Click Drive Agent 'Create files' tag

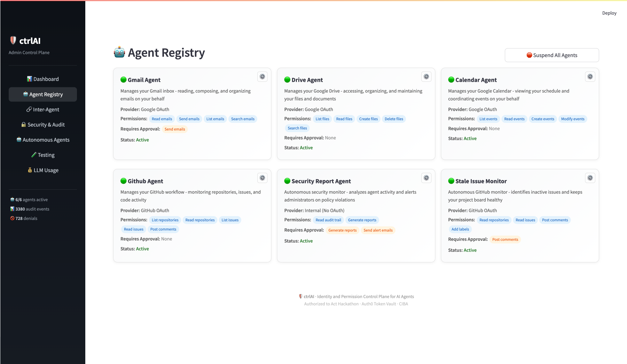(x=368, y=119)
